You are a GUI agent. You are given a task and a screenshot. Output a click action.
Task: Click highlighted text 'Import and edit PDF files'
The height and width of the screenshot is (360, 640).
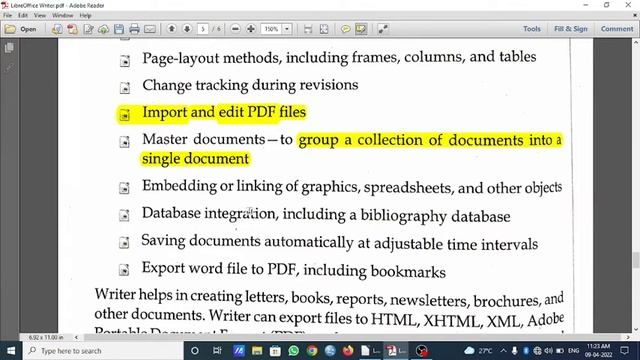(224, 112)
